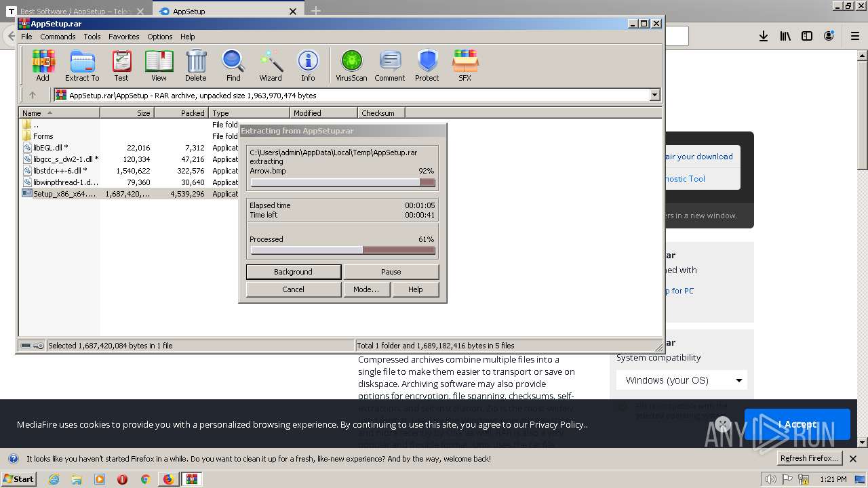868x488 pixels.
Task: Open Chrome from the taskbar
Action: coord(145,479)
